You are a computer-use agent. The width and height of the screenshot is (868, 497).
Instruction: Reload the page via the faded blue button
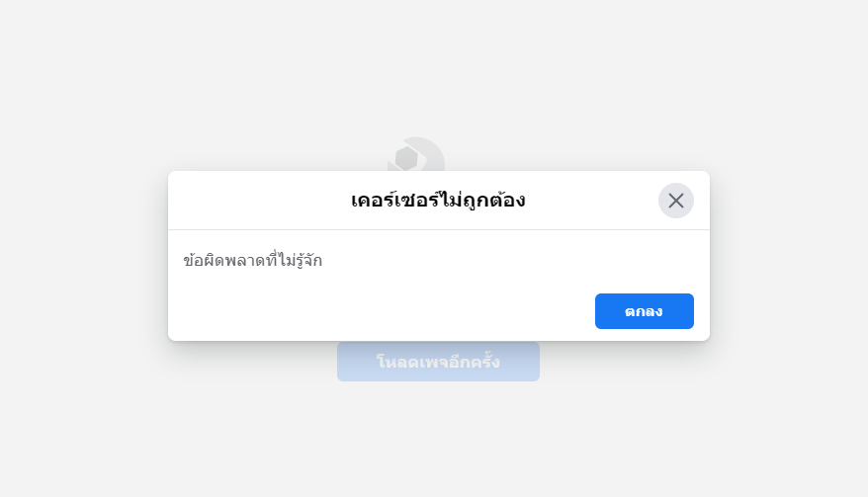pos(438,362)
